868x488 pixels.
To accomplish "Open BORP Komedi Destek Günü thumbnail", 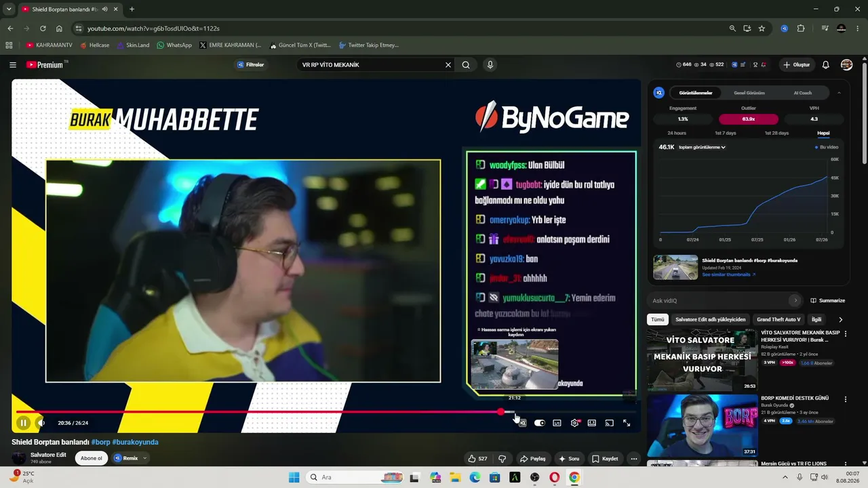I will [x=703, y=425].
